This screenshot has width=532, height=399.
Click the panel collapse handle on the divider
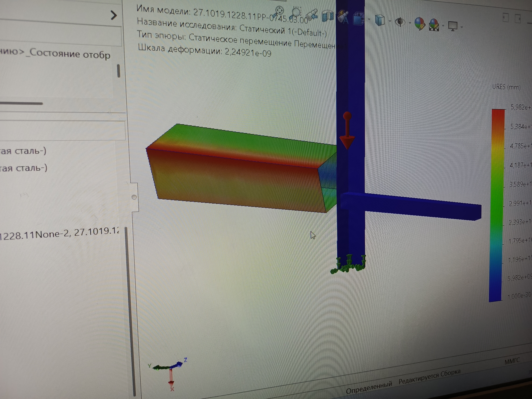point(134,197)
